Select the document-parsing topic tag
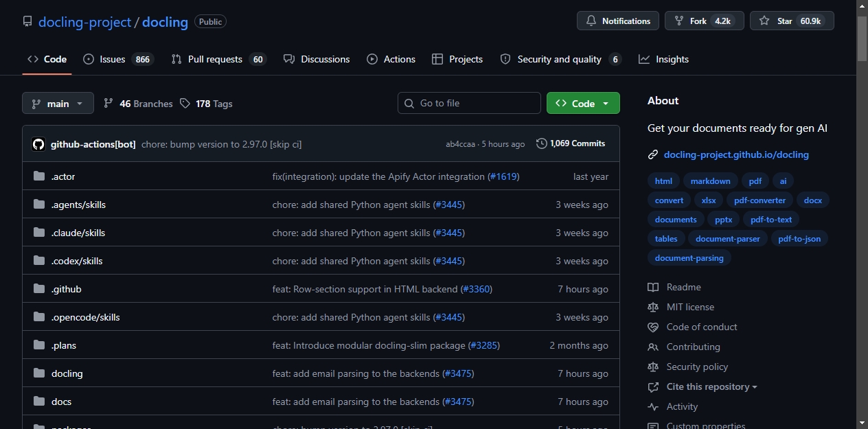868x429 pixels. 689,258
